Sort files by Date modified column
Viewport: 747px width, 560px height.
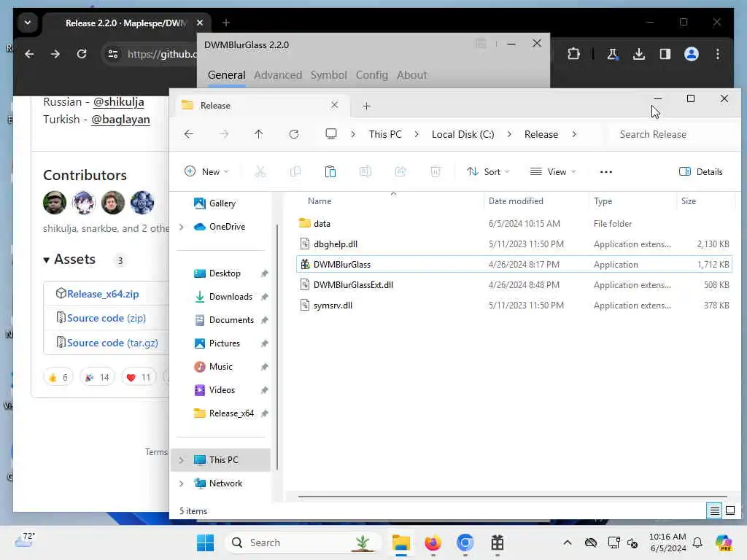pyautogui.click(x=516, y=201)
